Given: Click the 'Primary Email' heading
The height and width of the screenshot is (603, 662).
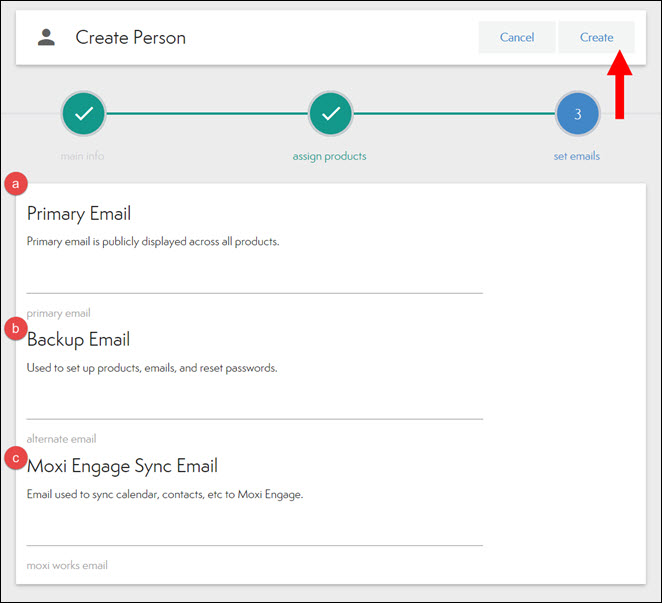Looking at the screenshot, I should [x=79, y=214].
